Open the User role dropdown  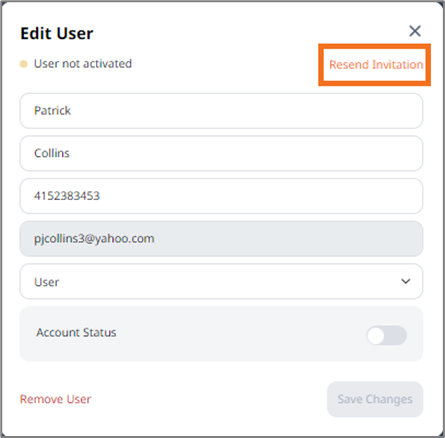[x=221, y=281]
